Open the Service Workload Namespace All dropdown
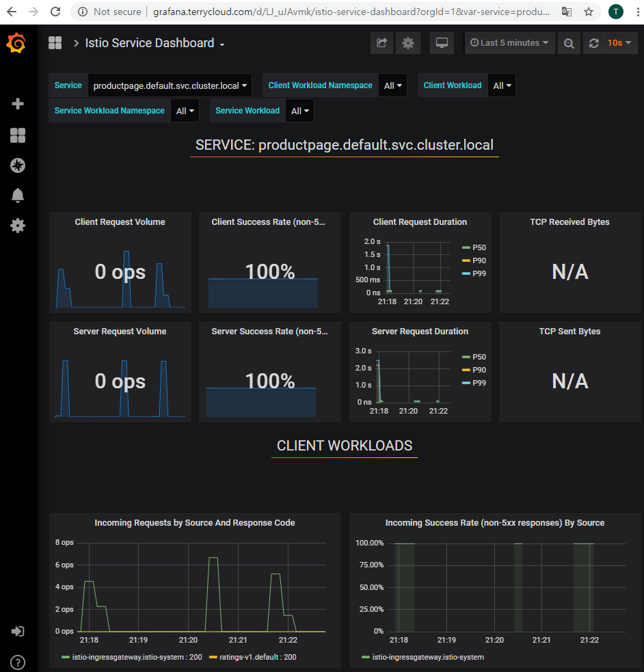This screenshot has height=672, width=644. pos(185,111)
